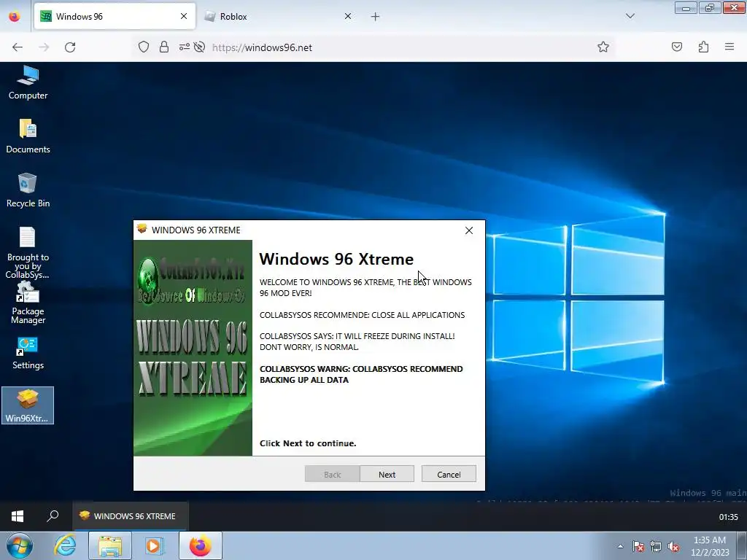Expand the list all tabs dropdown
Screen dimensions: 747x560
pos(630,16)
